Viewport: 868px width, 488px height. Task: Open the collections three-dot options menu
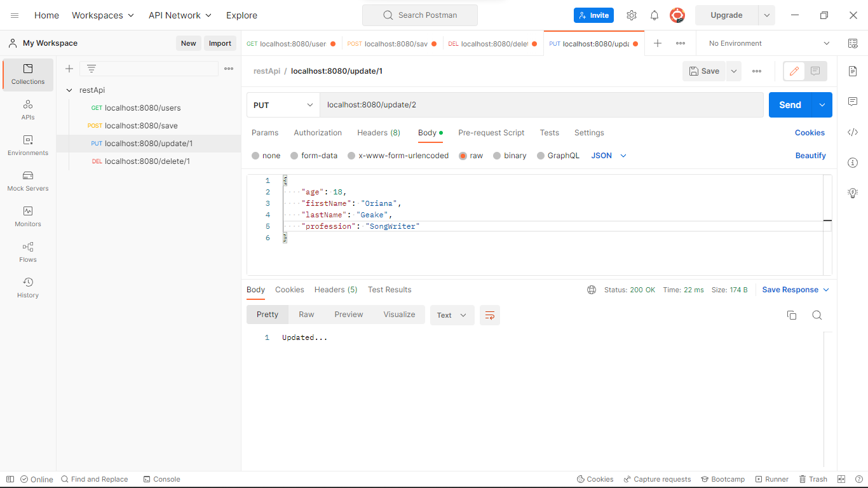[229, 69]
